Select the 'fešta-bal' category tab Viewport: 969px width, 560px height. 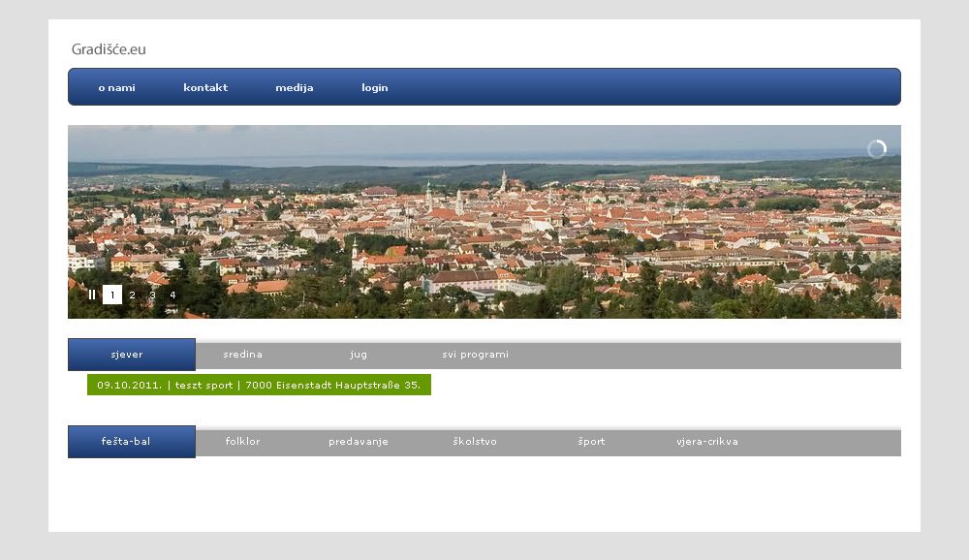(132, 442)
